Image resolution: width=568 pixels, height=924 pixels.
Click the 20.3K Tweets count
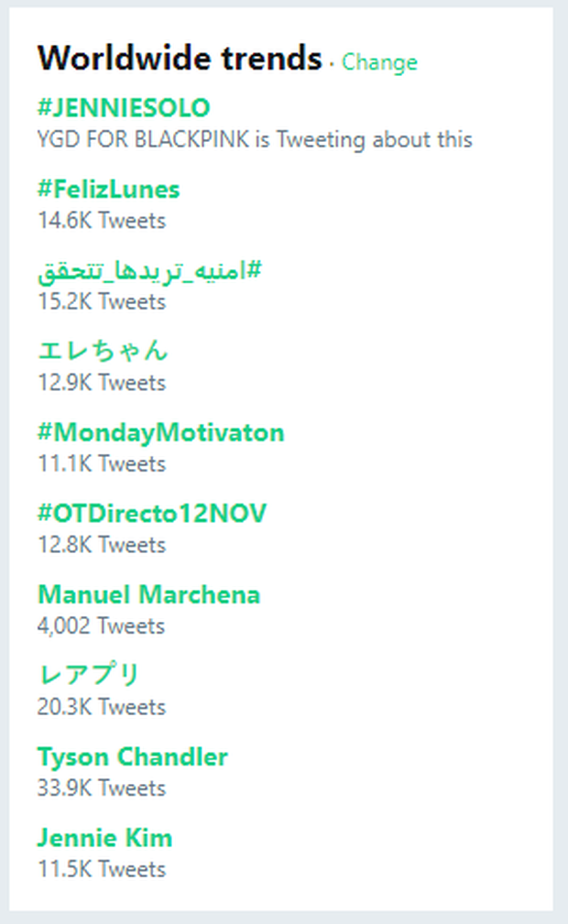point(102,706)
